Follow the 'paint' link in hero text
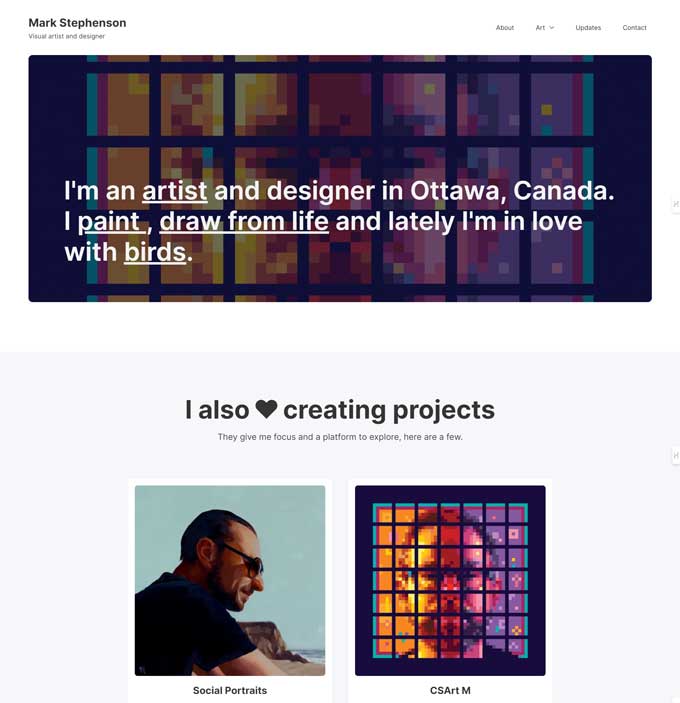 (109, 221)
